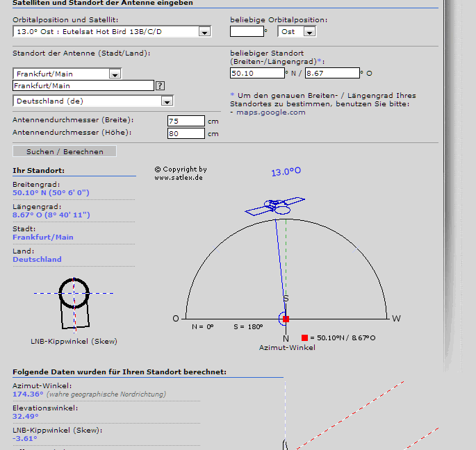Click the Azimut-Winkel diagram caption
This screenshot has height=450, width=476.
[287, 348]
